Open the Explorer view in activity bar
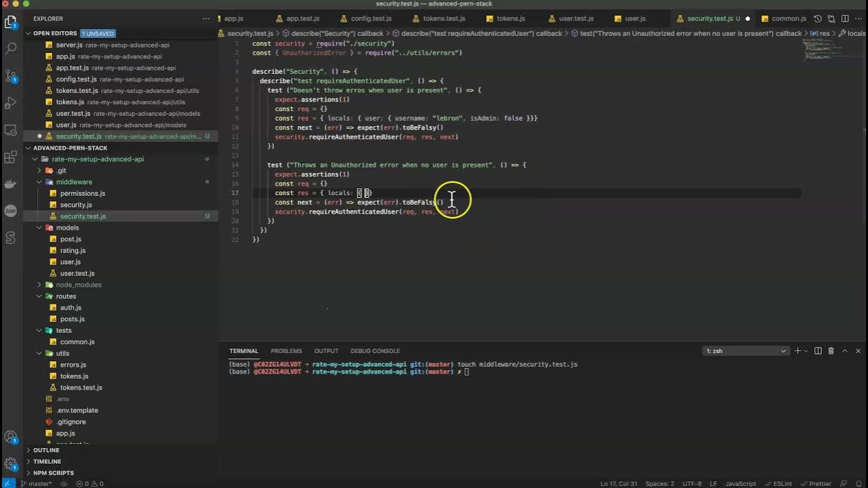The width and height of the screenshot is (868, 488). click(11, 22)
